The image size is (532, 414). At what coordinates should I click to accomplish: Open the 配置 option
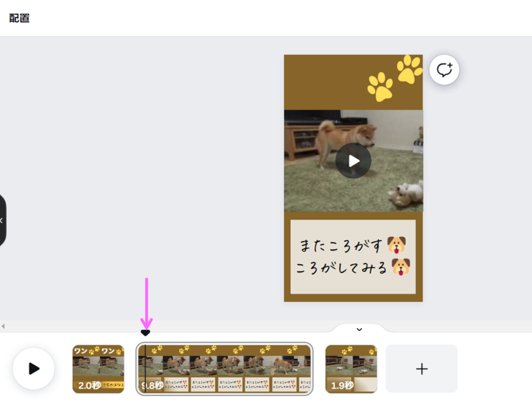[19, 18]
